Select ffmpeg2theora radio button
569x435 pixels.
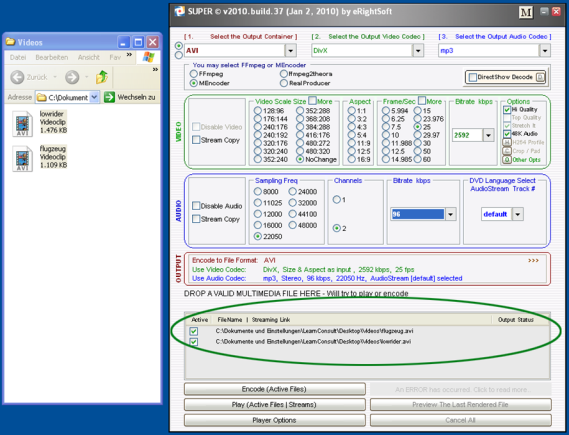[x=284, y=74]
